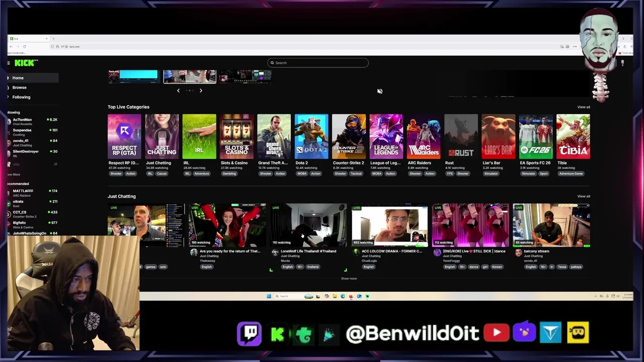
Task: Open the Respect RP (GTA) category tile
Action: (x=124, y=137)
